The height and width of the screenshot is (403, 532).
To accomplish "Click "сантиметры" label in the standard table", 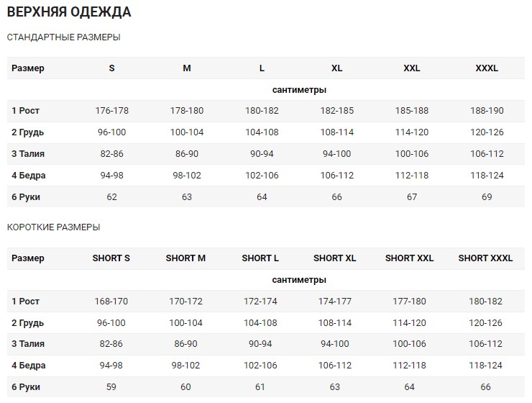I will click(x=300, y=90).
